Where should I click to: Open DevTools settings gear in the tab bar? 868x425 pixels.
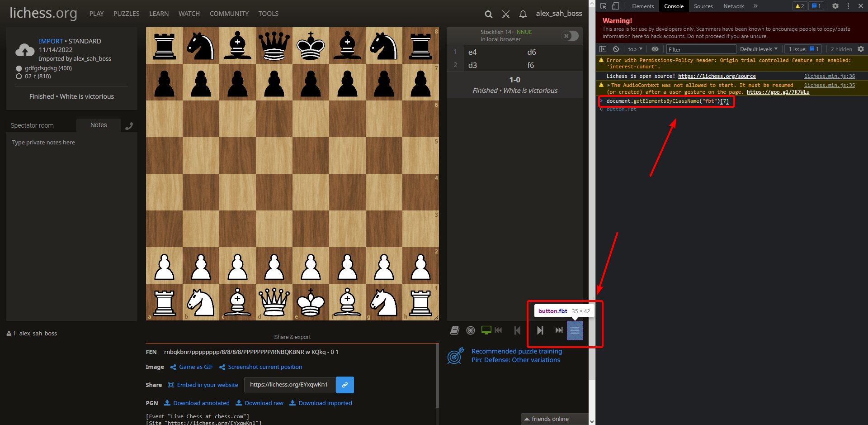pos(835,6)
